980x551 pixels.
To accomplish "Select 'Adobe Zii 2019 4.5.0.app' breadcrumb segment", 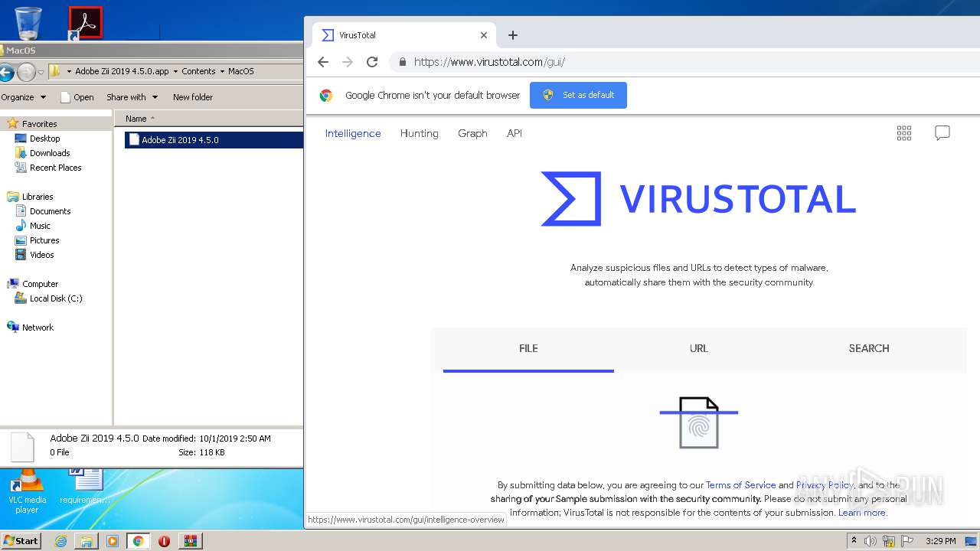I will tap(122, 71).
